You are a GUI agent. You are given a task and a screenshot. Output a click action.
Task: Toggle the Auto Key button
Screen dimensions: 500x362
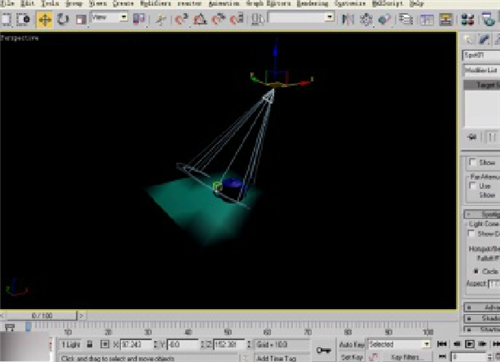tap(352, 344)
